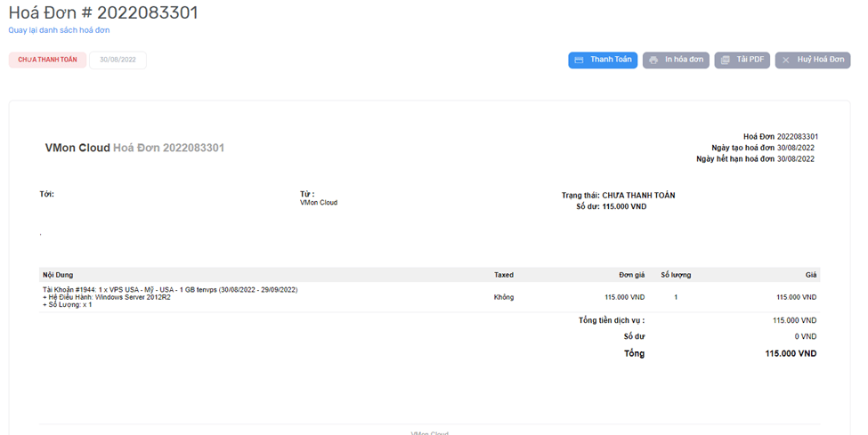Click the Nội Dung column header

coord(61,275)
